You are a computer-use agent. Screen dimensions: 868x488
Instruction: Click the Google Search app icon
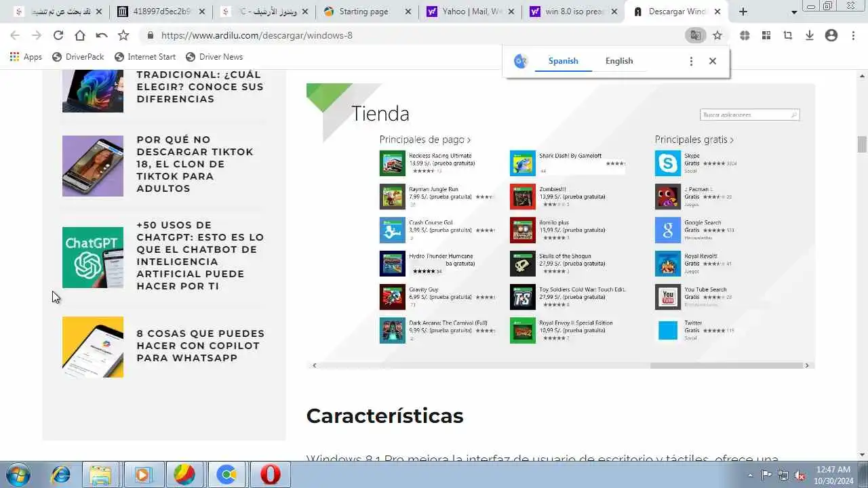[668, 230]
